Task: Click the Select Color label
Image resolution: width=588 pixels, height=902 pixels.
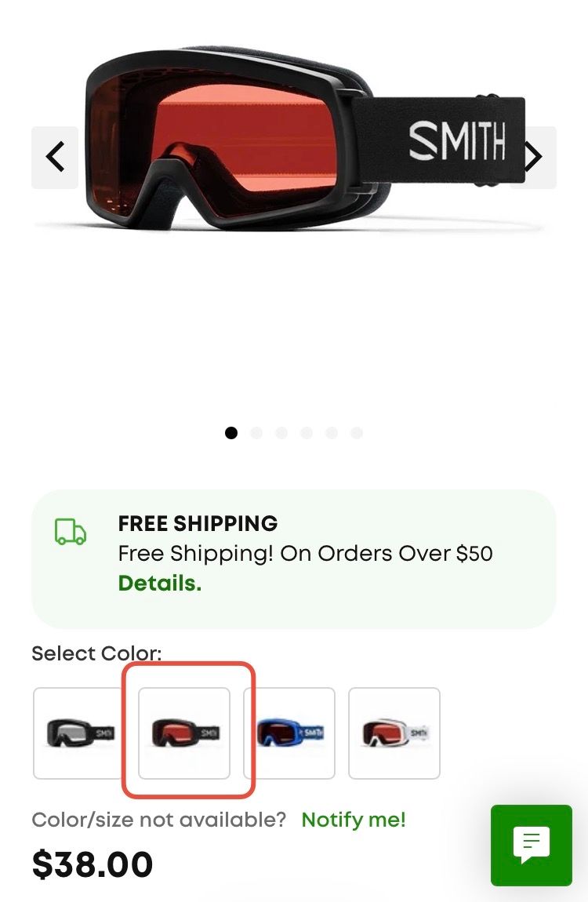Action: 96,653
